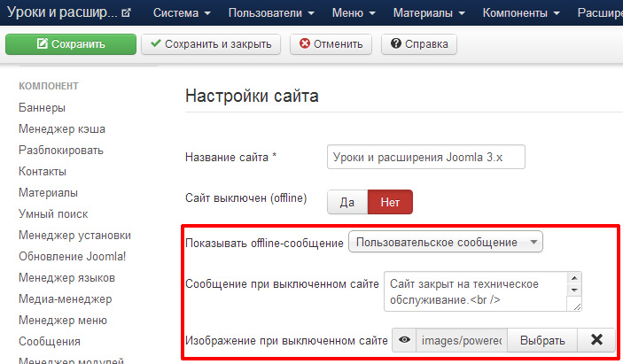Click the eye preview icon for offline image
Screen dimensions: 623x364
(404, 339)
